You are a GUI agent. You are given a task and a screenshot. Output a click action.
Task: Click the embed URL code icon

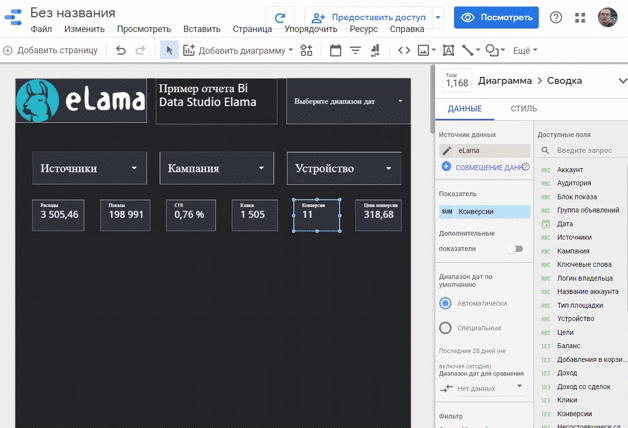[x=404, y=50]
